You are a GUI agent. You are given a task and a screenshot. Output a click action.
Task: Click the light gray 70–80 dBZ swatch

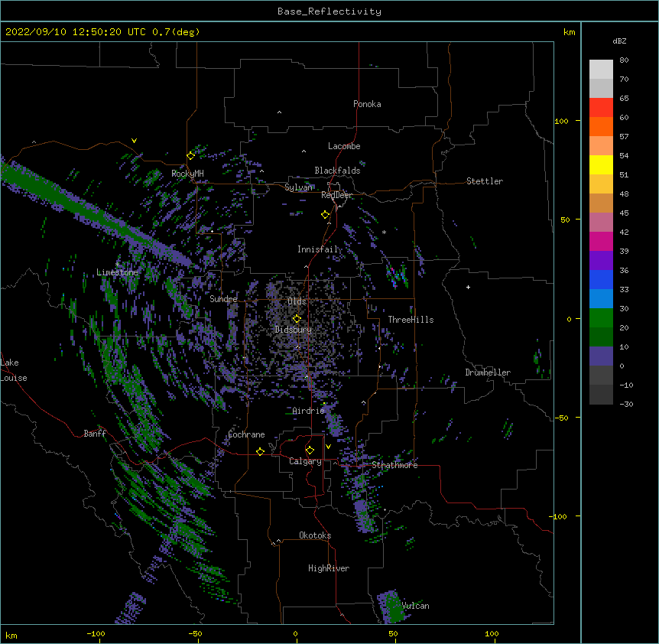601,70
